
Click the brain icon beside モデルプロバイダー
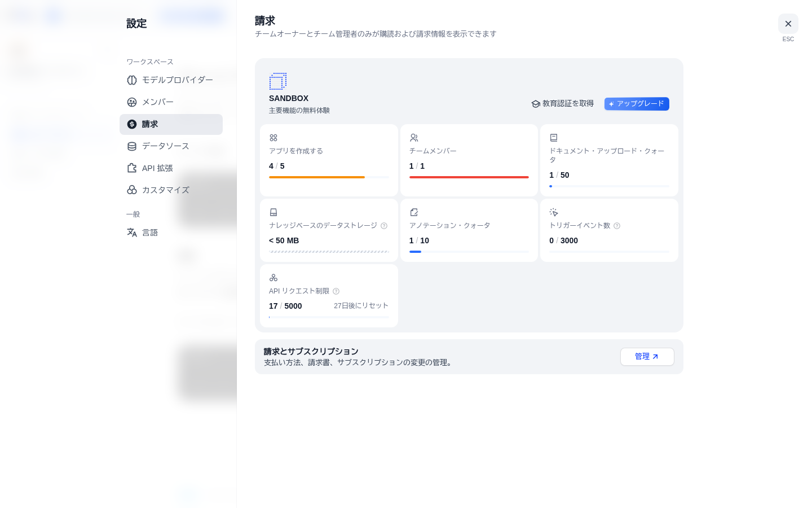[132, 80]
